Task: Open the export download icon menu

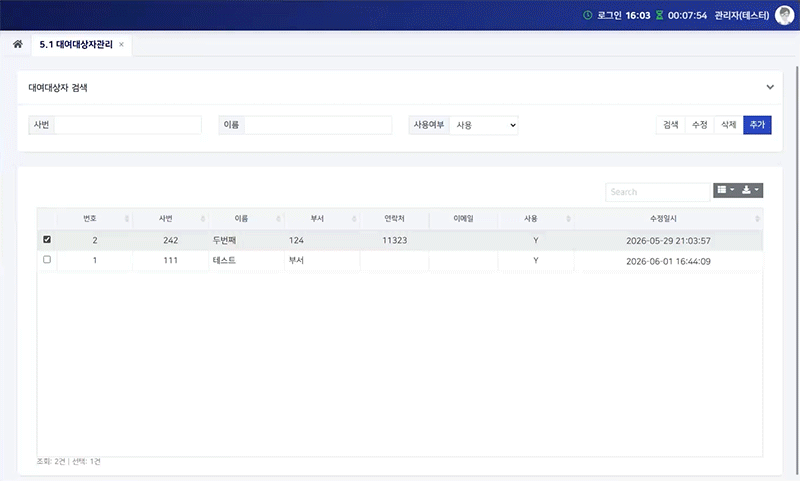Action: [x=750, y=190]
